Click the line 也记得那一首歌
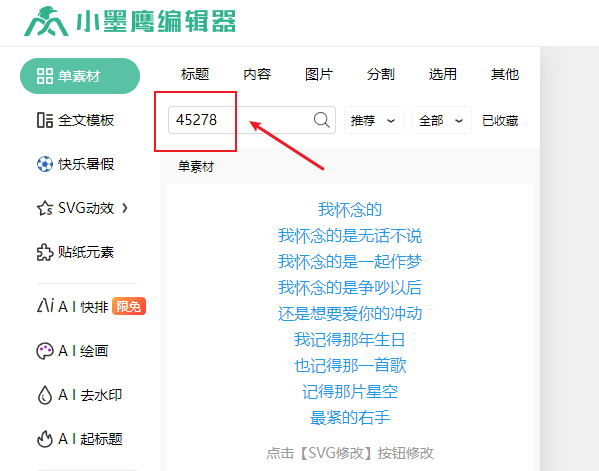The width and height of the screenshot is (599, 471). (350, 365)
